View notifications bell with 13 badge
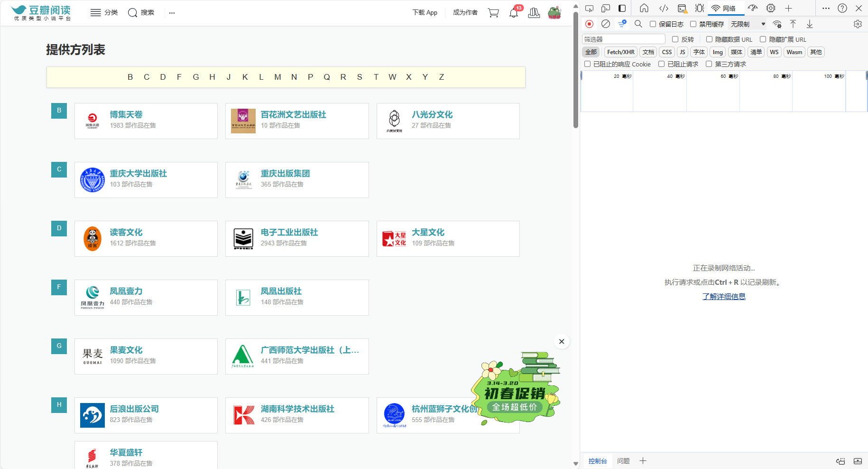Screen dimensions: 868x469 (514, 12)
